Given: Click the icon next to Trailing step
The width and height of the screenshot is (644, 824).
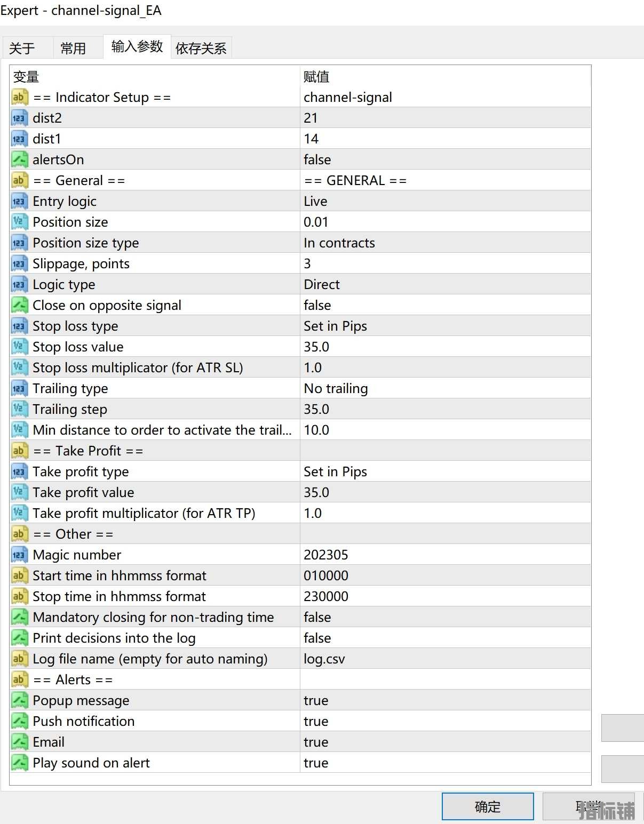Looking at the screenshot, I should point(19,409).
